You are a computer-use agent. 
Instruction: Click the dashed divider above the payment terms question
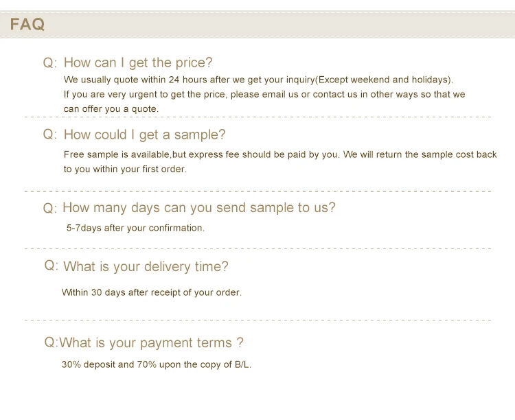pos(257,320)
